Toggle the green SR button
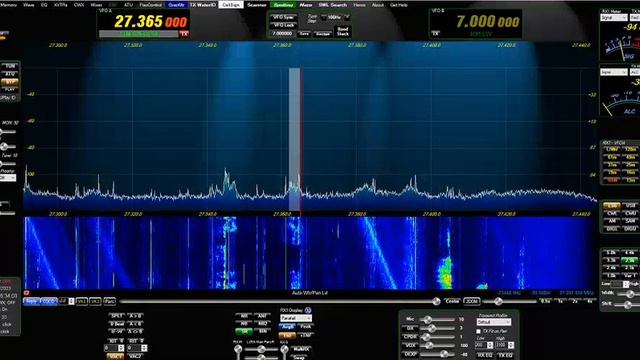 point(244,331)
